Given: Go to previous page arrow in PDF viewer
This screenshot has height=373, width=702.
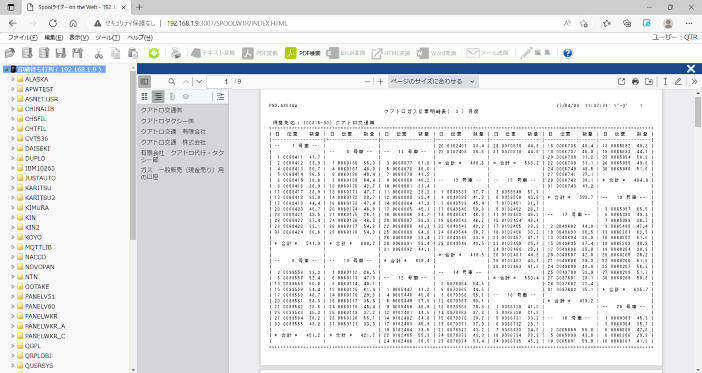Looking at the screenshot, I should click(186, 81).
